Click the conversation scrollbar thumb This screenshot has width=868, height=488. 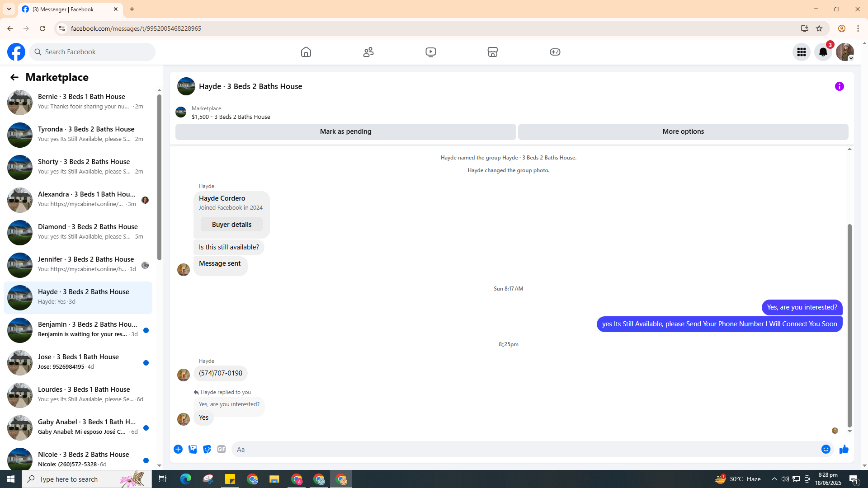[849, 325]
